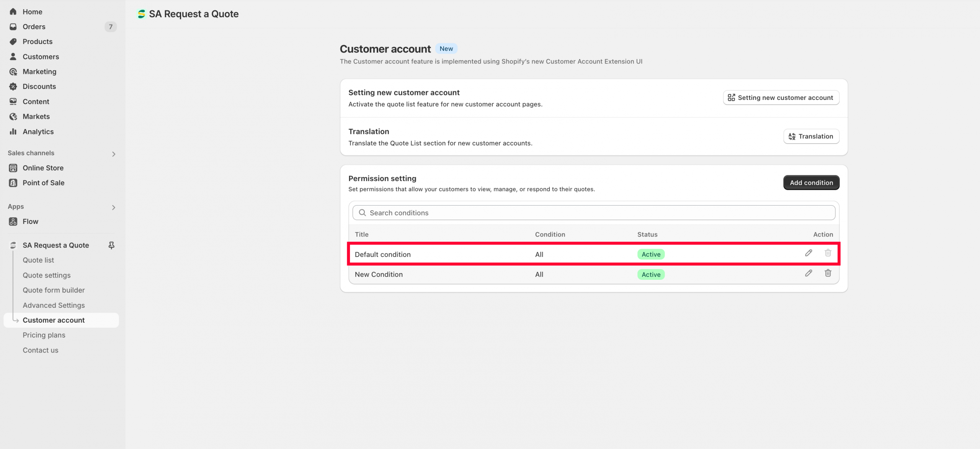Click the Content image icon
Screen dimensions: 980x449
tap(13, 101)
